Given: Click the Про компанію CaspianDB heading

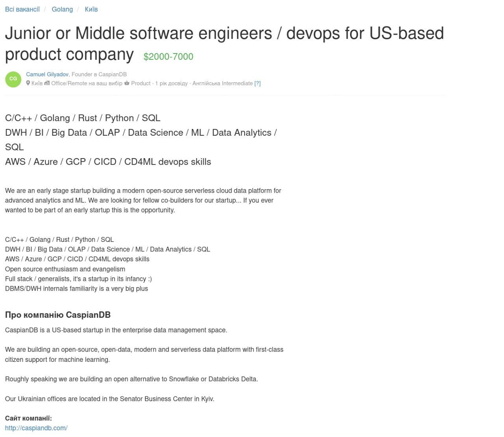Looking at the screenshot, I should point(58,315).
